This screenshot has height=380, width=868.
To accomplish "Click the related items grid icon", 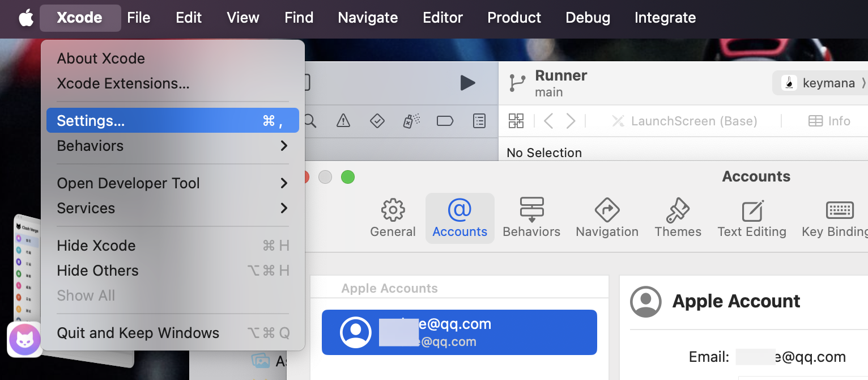I will 516,121.
